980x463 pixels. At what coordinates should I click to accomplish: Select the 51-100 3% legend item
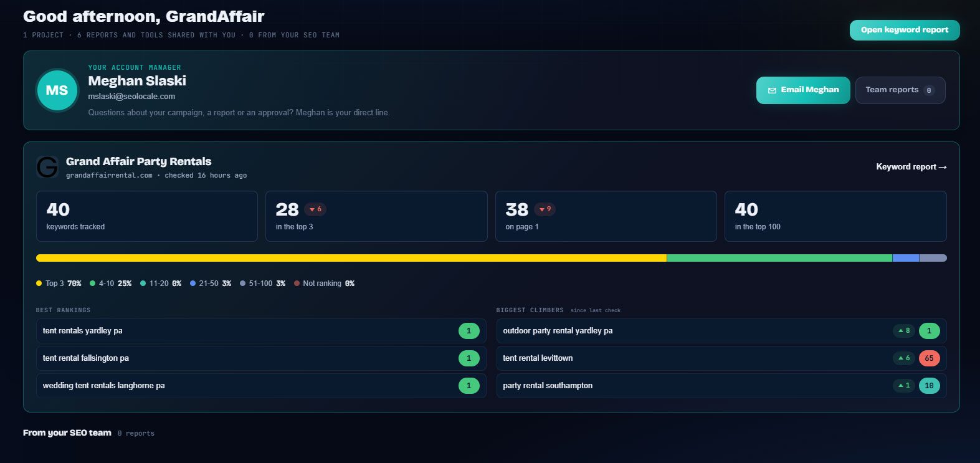pos(262,284)
